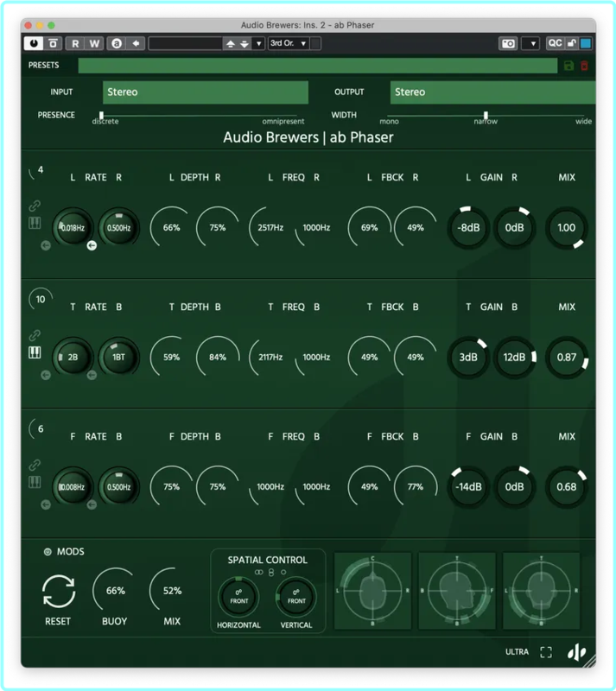Delete preset with red trash icon
This screenshot has height=691, width=616.
point(584,66)
